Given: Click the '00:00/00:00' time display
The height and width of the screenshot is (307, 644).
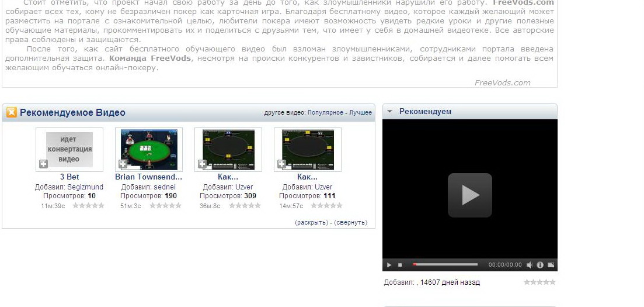Looking at the screenshot, I should click(505, 265).
